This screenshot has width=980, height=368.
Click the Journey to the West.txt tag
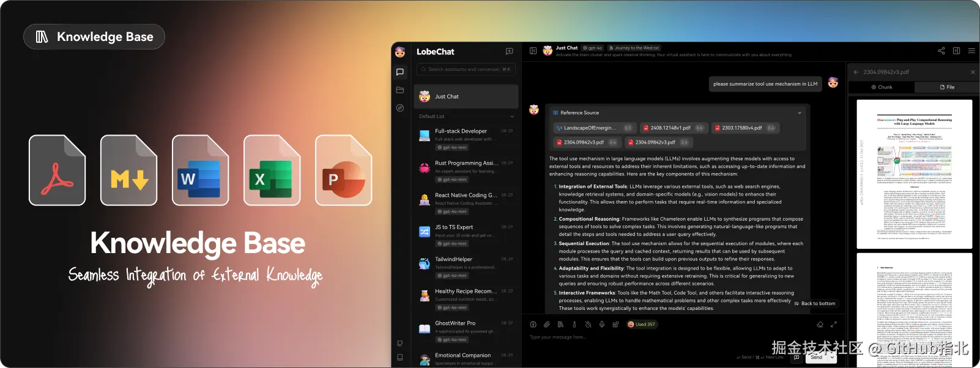[x=634, y=48]
